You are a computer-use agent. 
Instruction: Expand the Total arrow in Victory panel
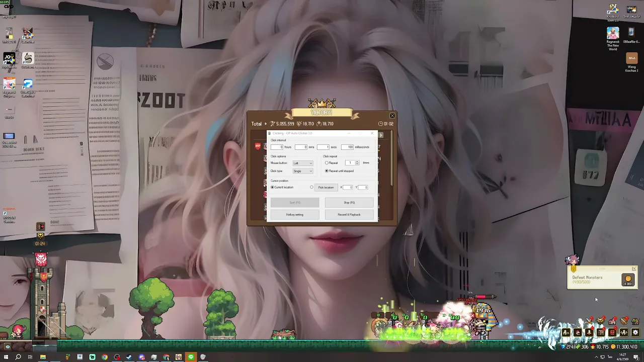[266, 124]
